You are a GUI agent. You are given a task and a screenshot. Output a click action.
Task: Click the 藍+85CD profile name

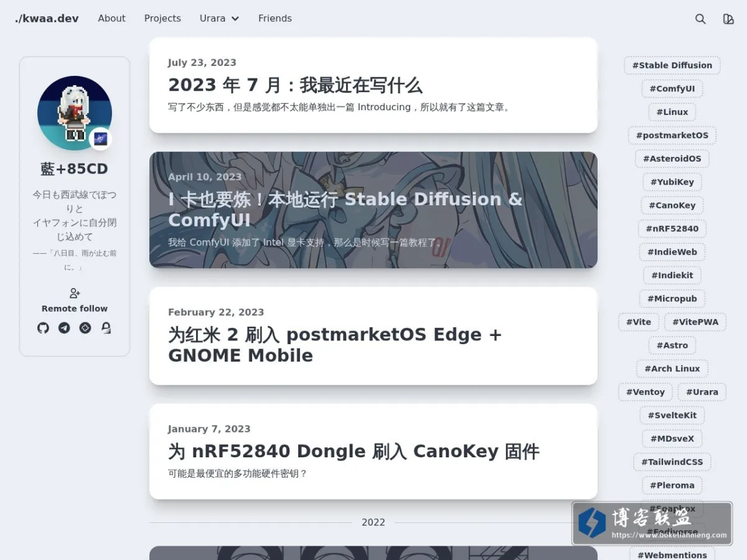(75, 169)
